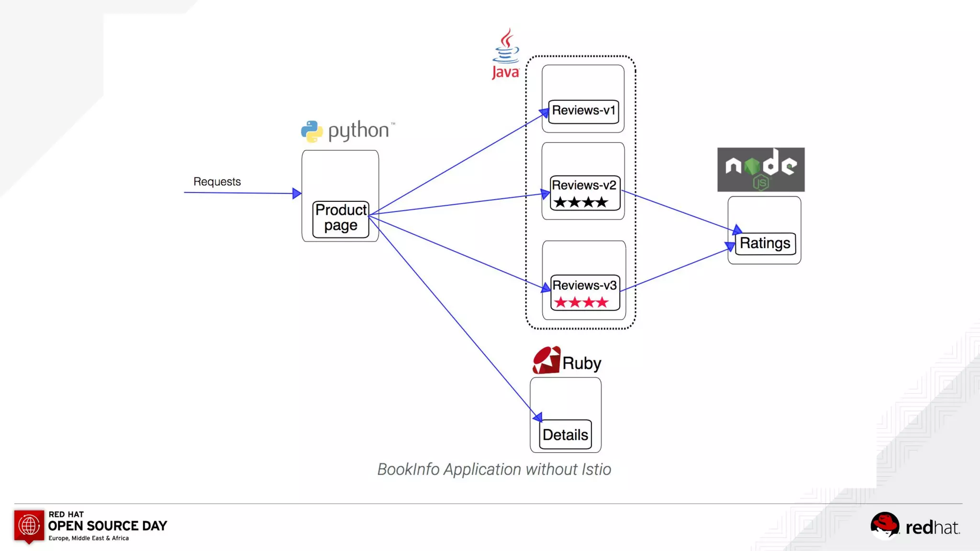Click the red stars in Reviews-v3

coord(581,302)
